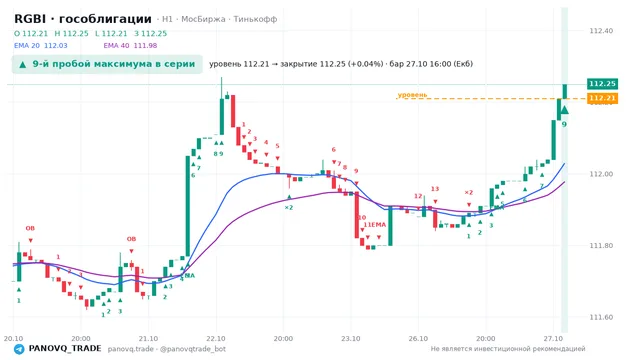640x360 pixels.
Task: Click the red '12' sell count marker
Action: click(x=418, y=196)
